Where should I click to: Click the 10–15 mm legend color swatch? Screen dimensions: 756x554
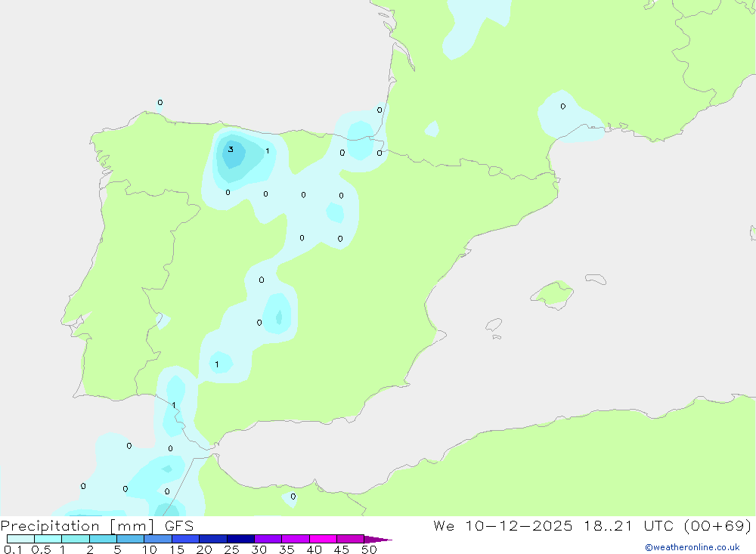158,539
